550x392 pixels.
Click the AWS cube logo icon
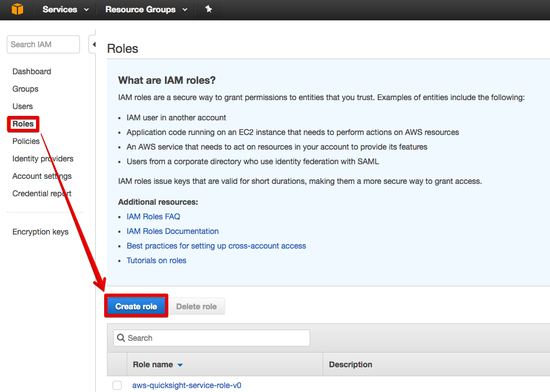(17, 9)
